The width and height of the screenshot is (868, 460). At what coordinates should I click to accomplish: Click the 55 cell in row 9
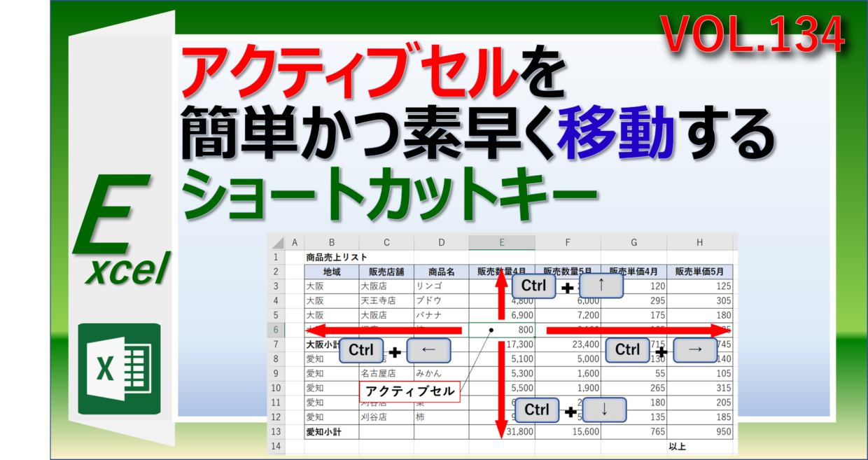[633, 373]
